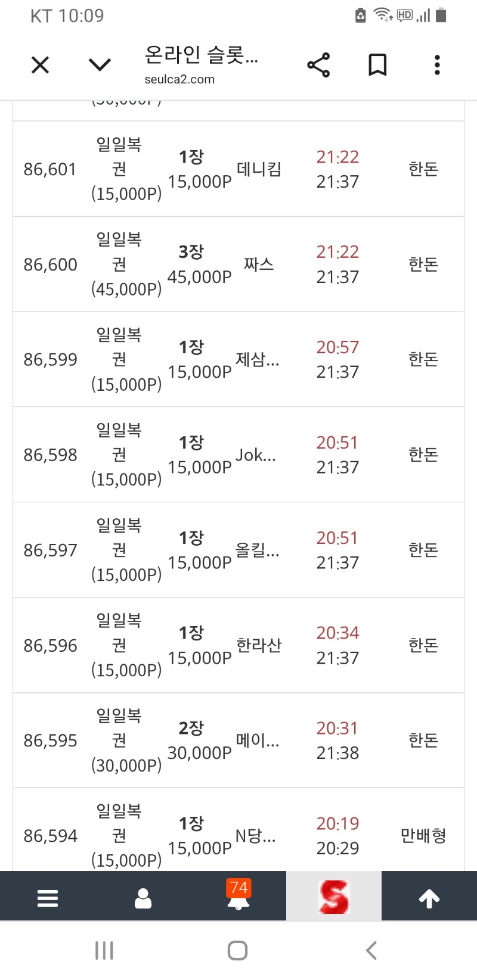This screenshot has height=980, width=477.
Task: Tap 한돈 in row 86,599
Action: click(423, 359)
